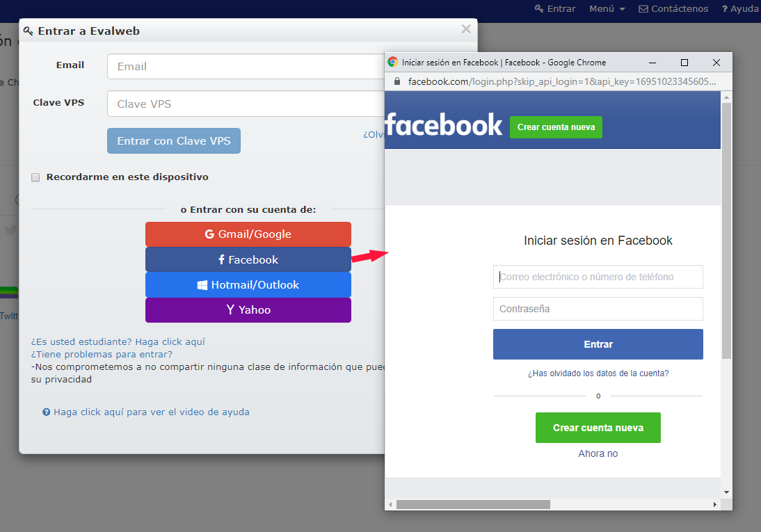The image size is (761, 532).
Task: Open '¿Es usted estudiante? Haga click aquí' link
Action: coord(118,341)
